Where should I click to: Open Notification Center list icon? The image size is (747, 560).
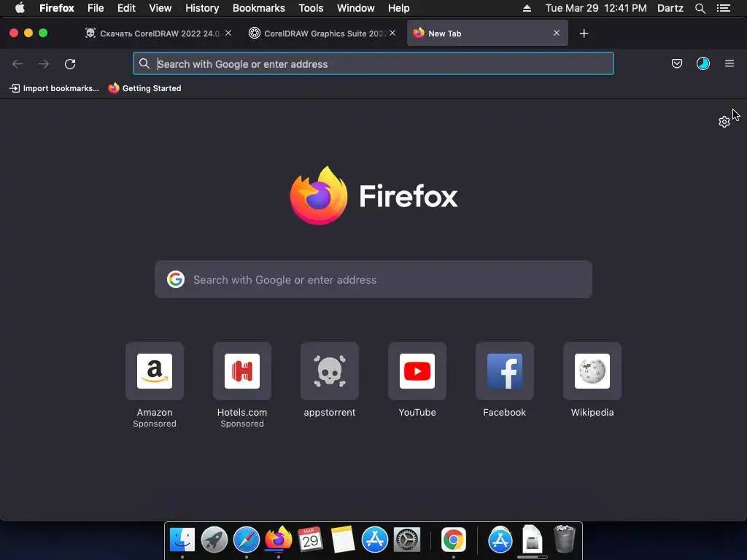724,8
